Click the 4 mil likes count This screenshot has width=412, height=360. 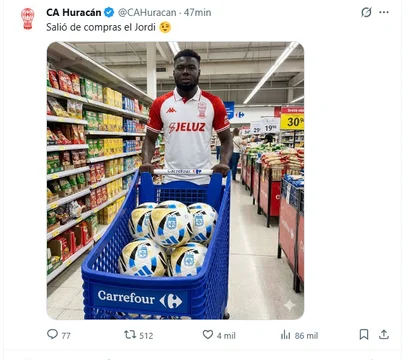pos(226,336)
